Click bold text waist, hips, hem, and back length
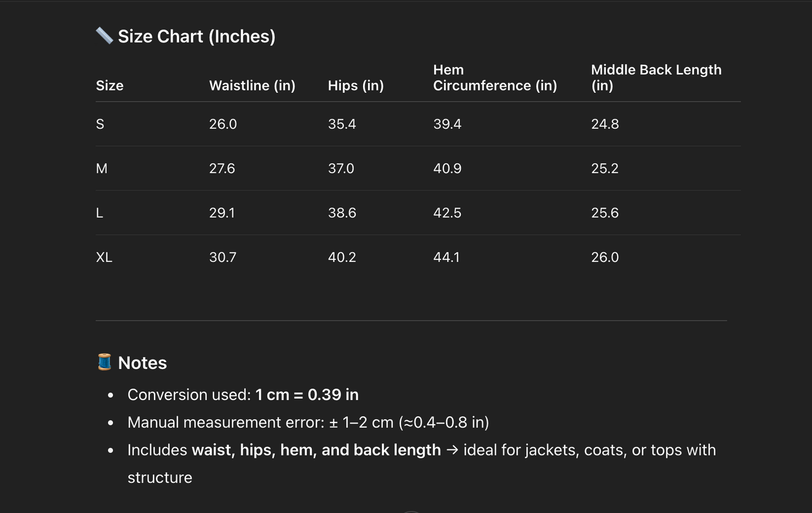 coord(316,450)
